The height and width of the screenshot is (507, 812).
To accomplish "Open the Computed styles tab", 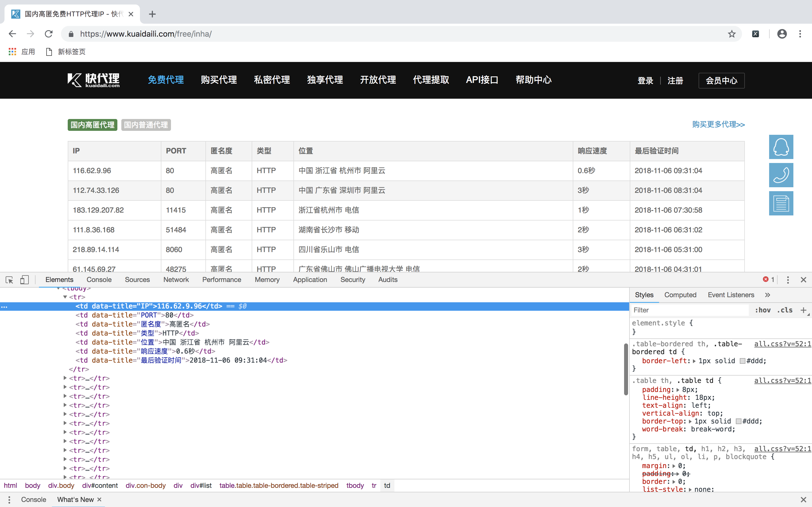I will [x=680, y=295].
